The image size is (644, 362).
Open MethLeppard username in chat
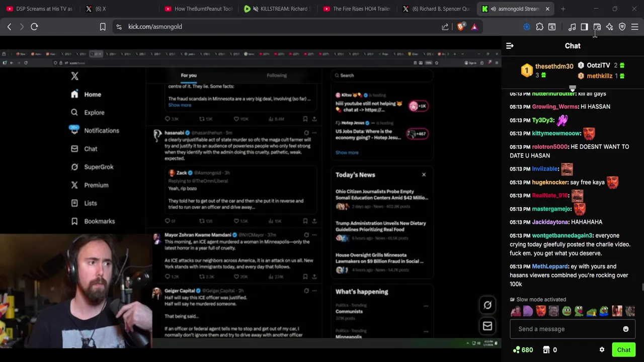550,266
